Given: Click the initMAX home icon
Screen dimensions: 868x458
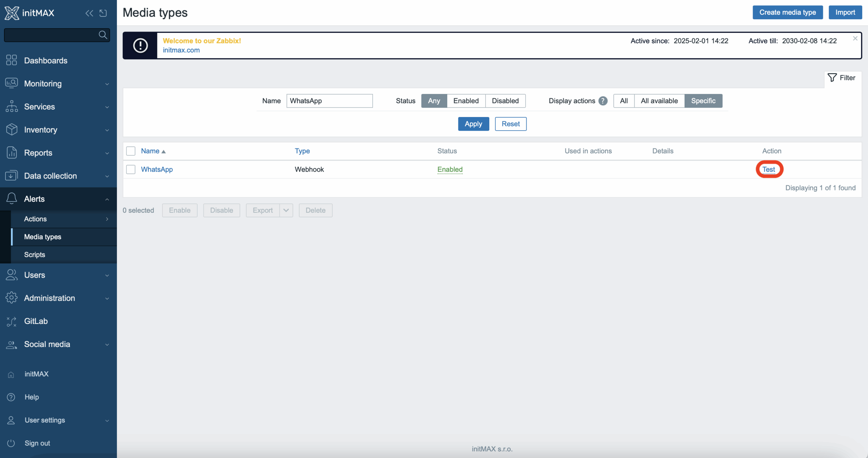Looking at the screenshot, I should click(x=11, y=375).
